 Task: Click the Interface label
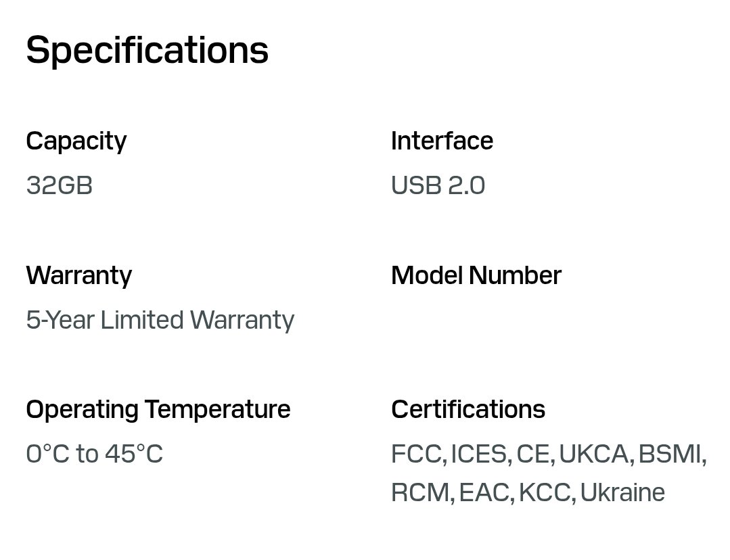tap(442, 141)
